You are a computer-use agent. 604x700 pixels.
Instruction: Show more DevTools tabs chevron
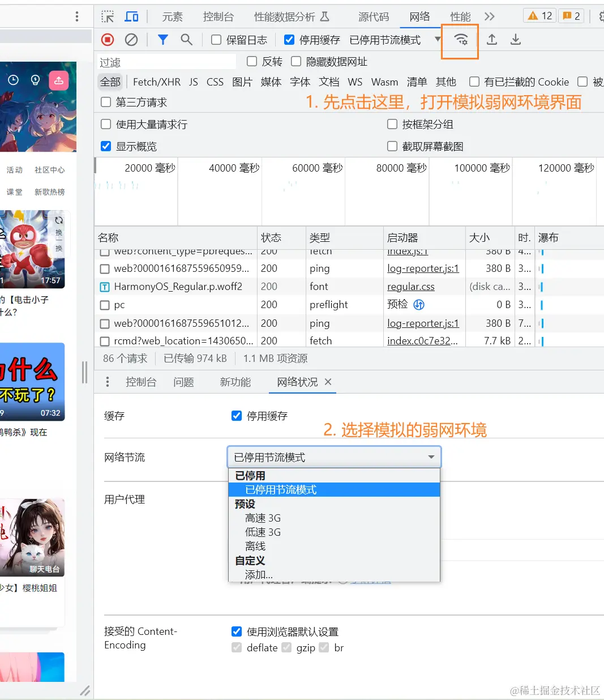pos(490,16)
